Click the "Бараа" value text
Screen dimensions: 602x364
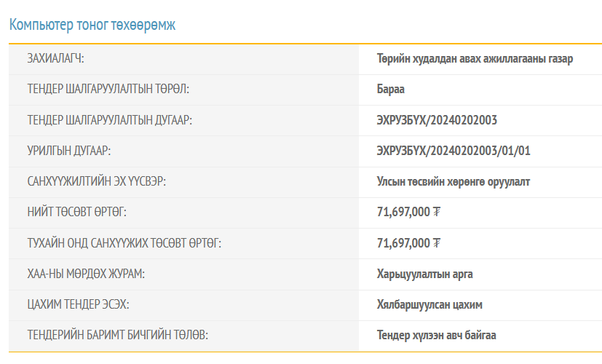point(390,90)
